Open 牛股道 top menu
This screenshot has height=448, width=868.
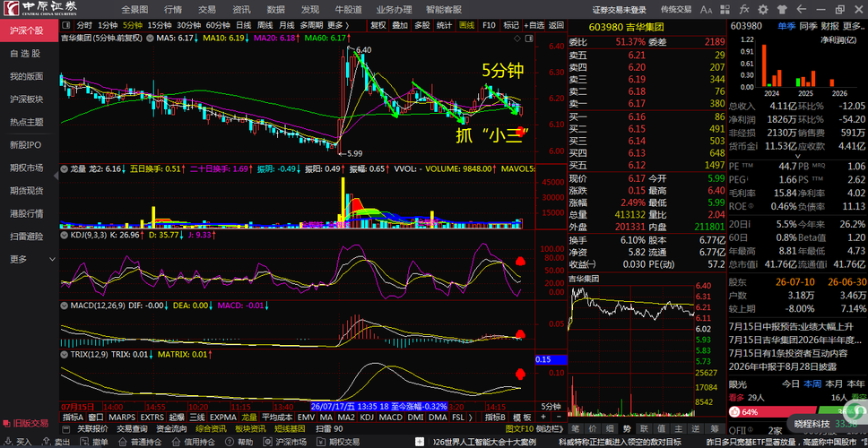click(x=349, y=9)
